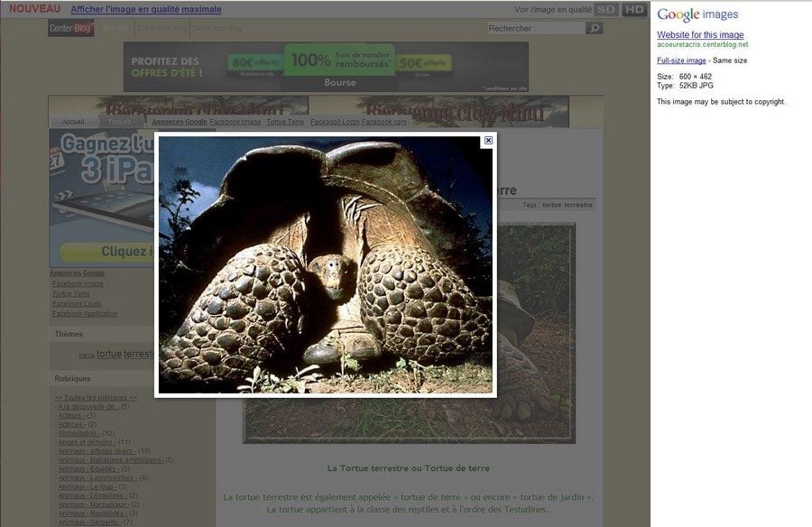812x527 pixels.
Task: Click the CenterBlog logo
Action: (x=71, y=29)
